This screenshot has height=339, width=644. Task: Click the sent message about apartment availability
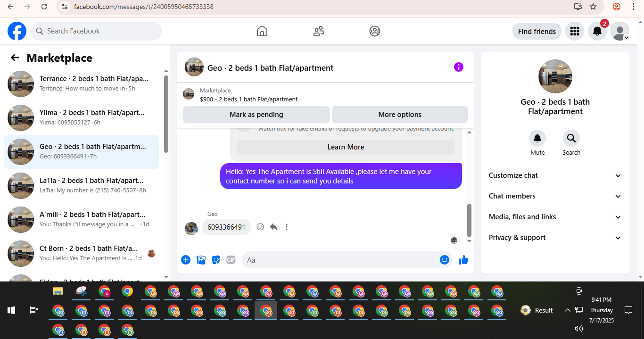click(x=341, y=176)
